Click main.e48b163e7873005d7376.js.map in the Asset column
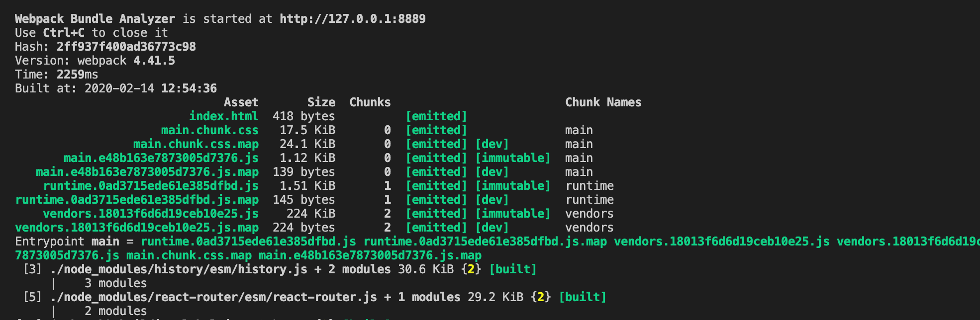The image size is (980, 320). pos(147,172)
